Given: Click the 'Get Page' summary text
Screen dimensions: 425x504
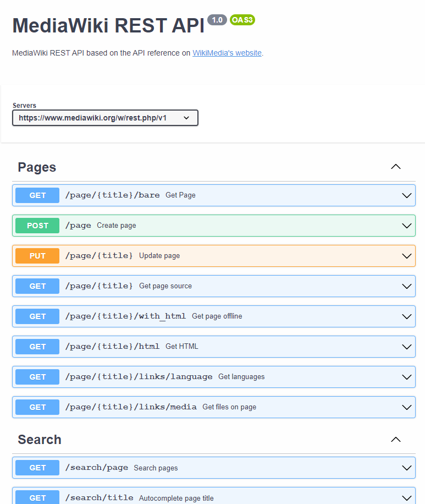Looking at the screenshot, I should [180, 195].
